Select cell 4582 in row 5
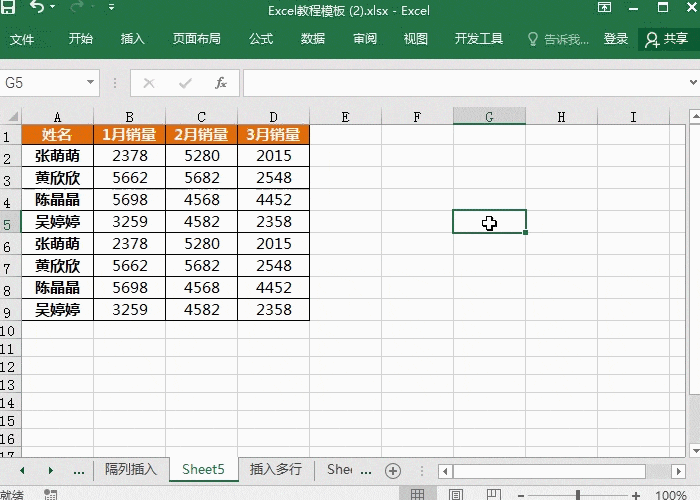The image size is (700, 500). pos(201,221)
